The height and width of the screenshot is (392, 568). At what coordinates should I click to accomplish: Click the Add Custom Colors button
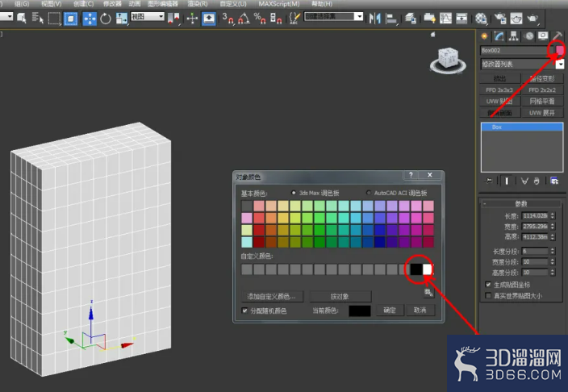point(272,296)
